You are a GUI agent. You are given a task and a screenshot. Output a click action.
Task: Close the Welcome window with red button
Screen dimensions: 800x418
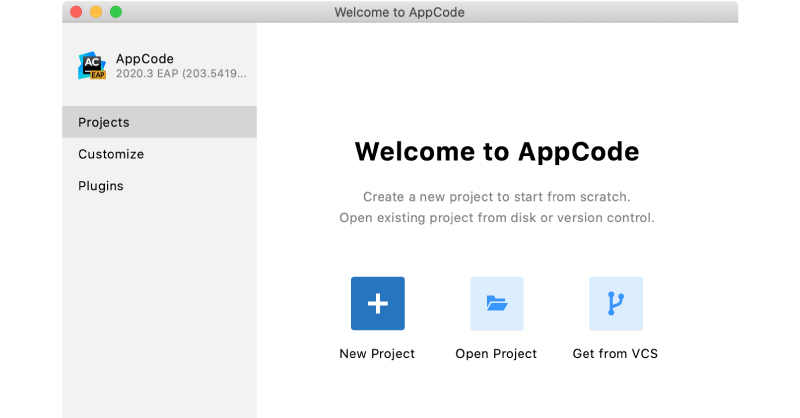coord(76,12)
